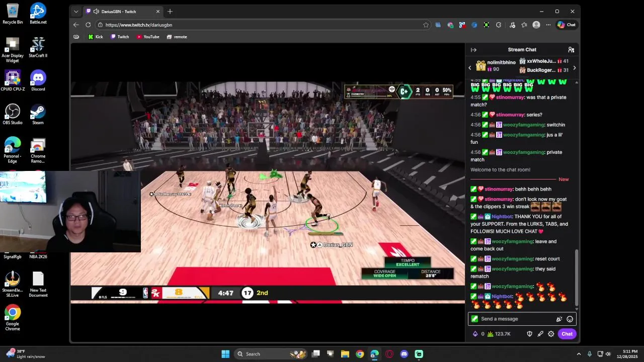Click the green sword icon in message box

474,319
